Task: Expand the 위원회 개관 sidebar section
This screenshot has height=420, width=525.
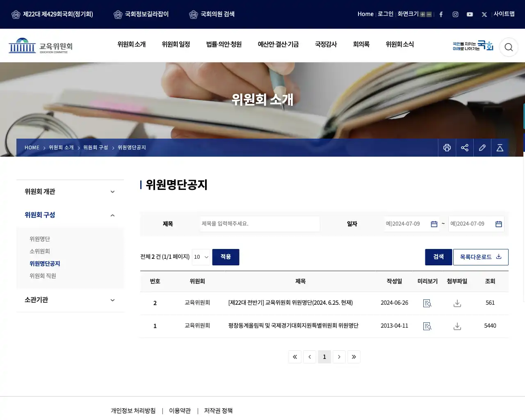Action: tap(70, 192)
